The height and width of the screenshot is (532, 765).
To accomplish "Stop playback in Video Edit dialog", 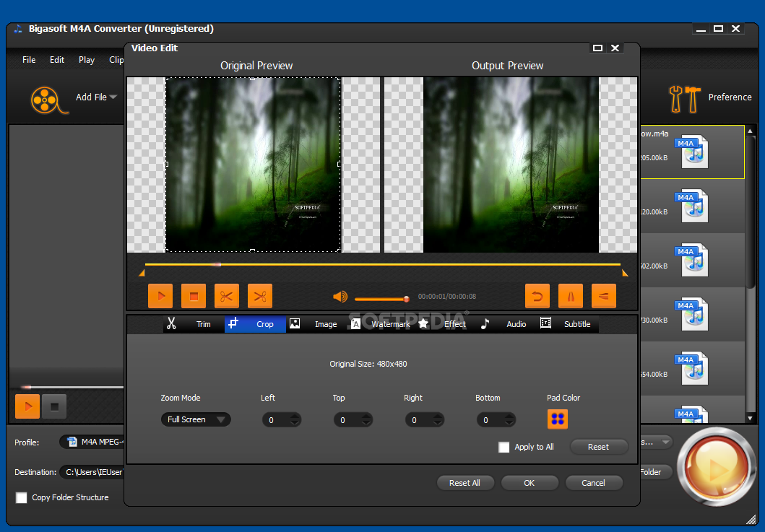I will coord(194,296).
